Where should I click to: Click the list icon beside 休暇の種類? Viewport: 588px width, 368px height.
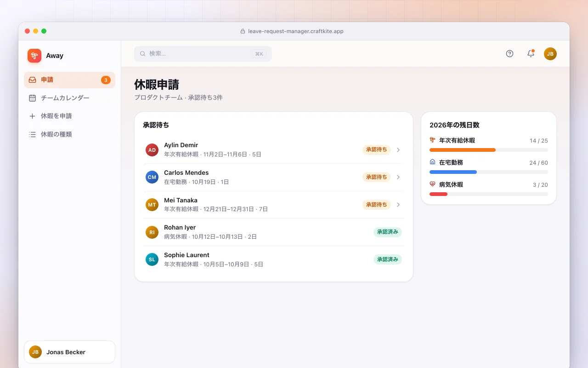click(x=32, y=134)
